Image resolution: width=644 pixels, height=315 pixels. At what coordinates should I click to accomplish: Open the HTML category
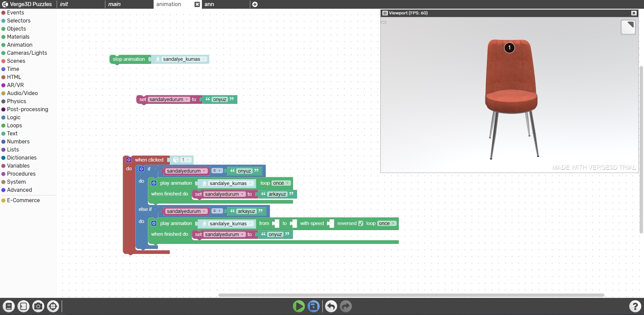(14, 77)
